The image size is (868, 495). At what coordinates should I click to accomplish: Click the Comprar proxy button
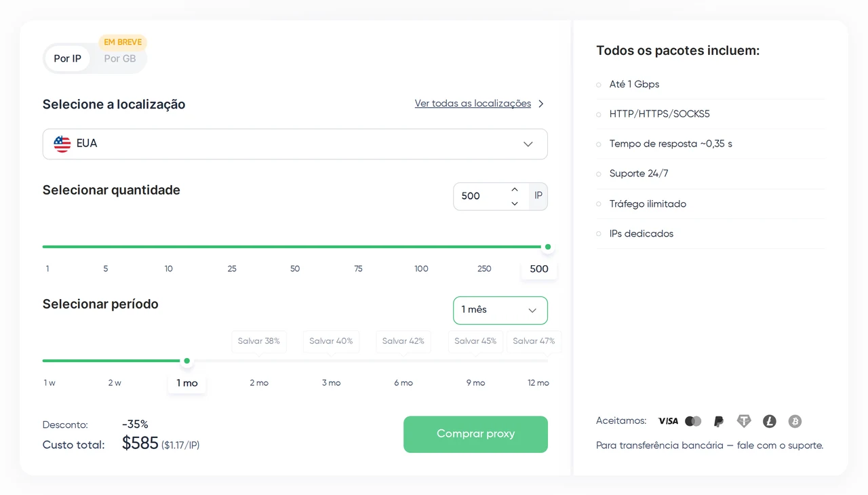[x=475, y=434]
